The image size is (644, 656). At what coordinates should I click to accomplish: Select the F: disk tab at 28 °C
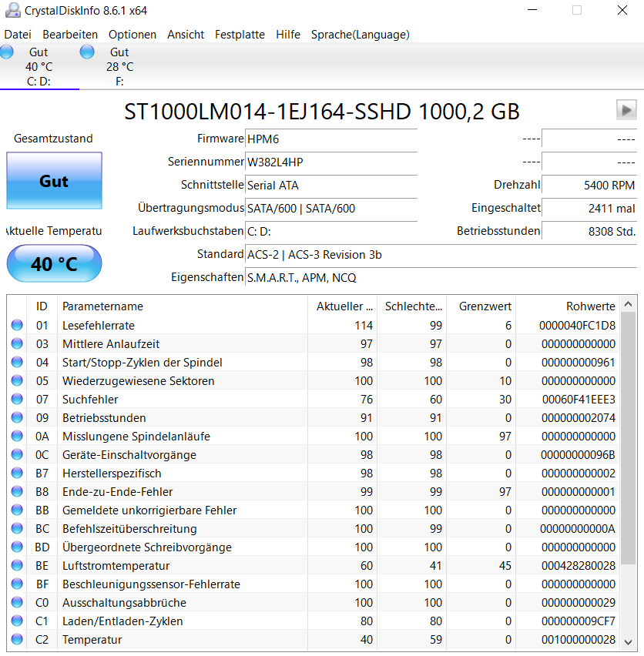119,66
